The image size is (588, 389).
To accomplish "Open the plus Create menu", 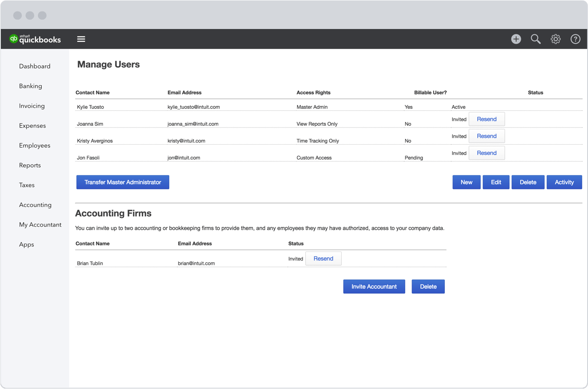I will pos(516,39).
